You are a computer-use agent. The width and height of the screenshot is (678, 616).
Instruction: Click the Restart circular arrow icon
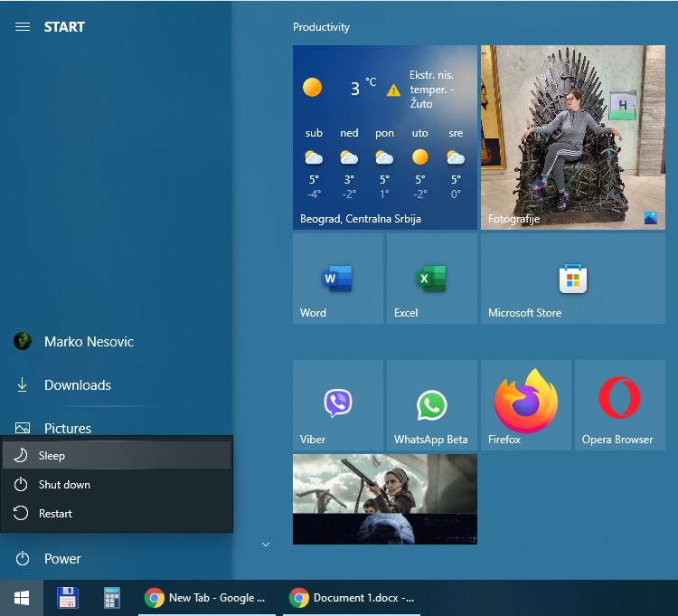[20, 514]
